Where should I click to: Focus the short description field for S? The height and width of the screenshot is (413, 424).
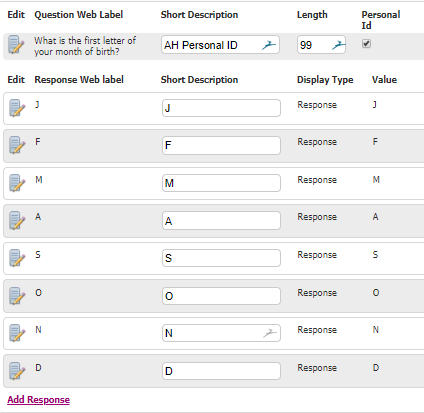click(x=221, y=258)
